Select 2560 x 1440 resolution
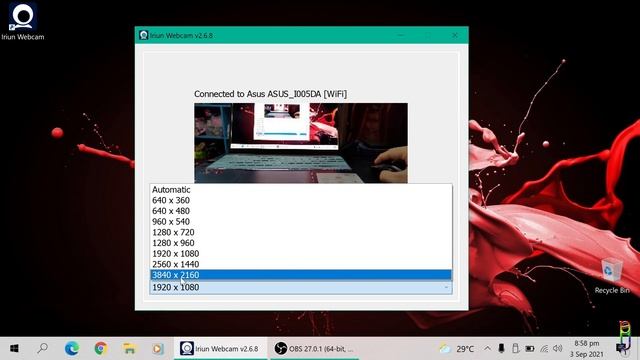 point(301,264)
